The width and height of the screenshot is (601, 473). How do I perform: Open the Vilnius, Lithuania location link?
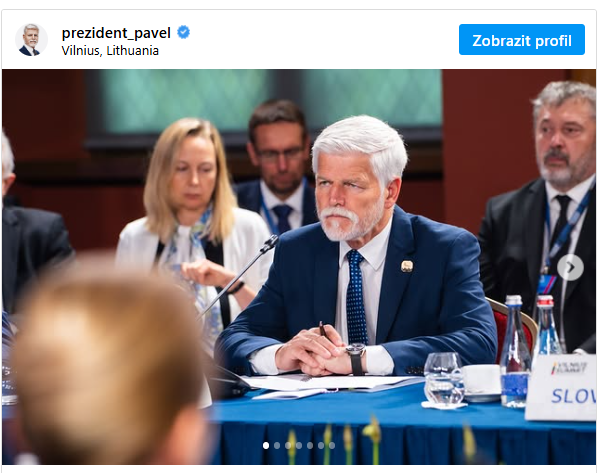(110, 51)
